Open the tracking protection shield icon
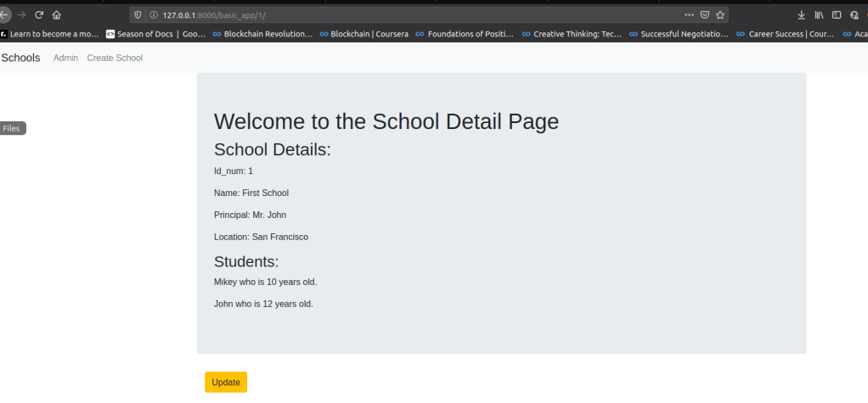 tap(138, 14)
